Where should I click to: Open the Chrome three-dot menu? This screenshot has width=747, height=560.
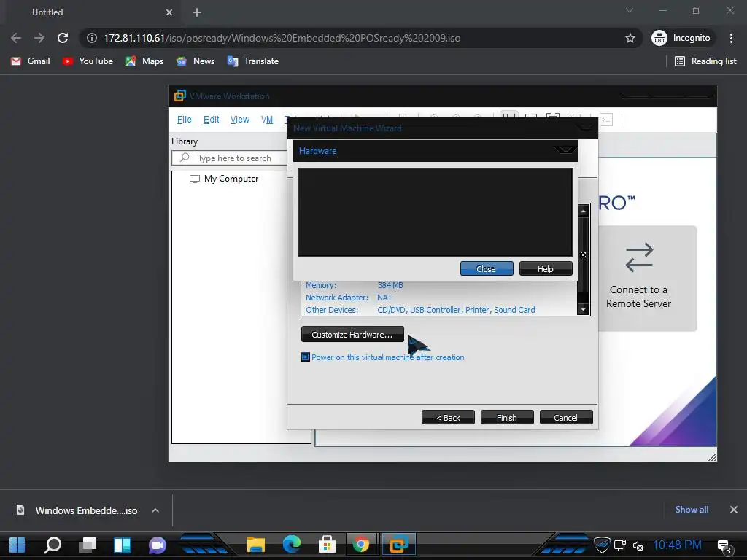[x=731, y=38]
